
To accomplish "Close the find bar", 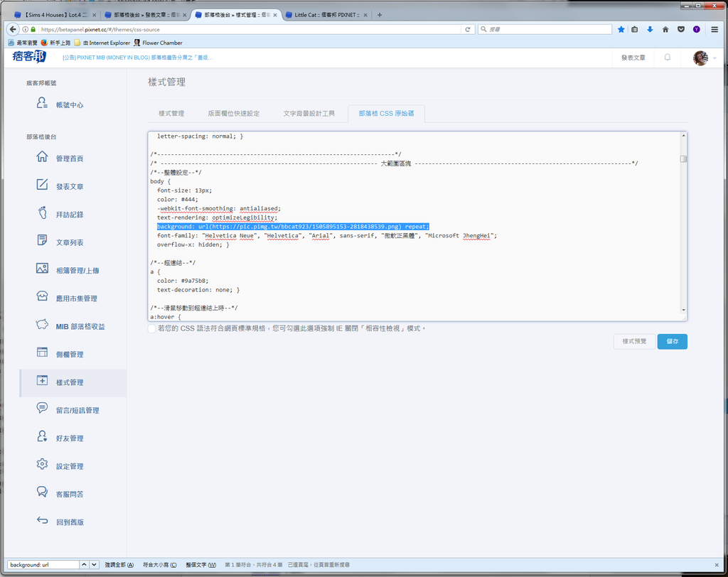I will click(x=717, y=564).
